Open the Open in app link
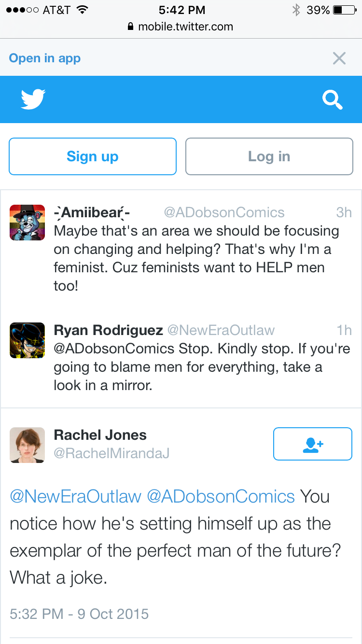Image resolution: width=362 pixels, height=644 pixels. [45, 58]
